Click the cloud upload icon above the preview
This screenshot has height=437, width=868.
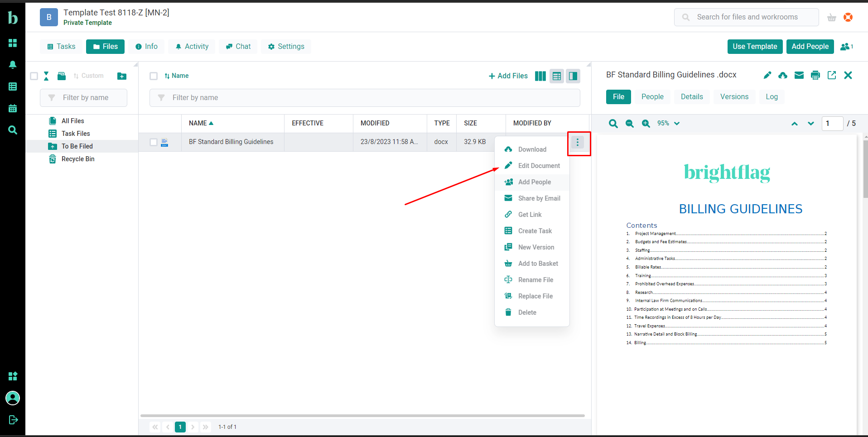coord(783,75)
